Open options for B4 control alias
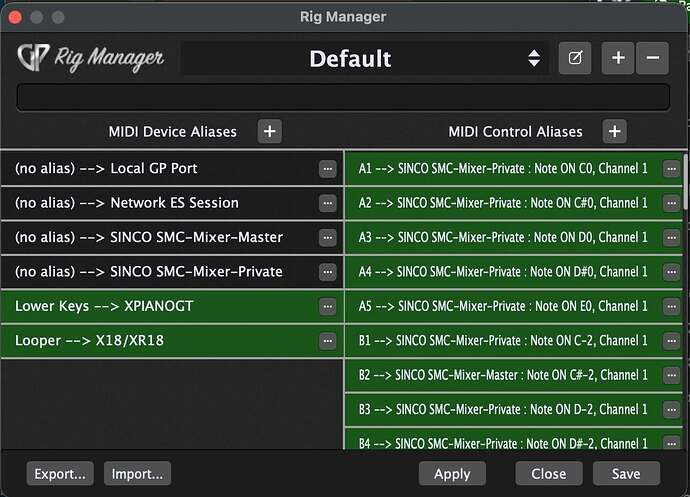This screenshot has width=690, height=497. point(672,443)
